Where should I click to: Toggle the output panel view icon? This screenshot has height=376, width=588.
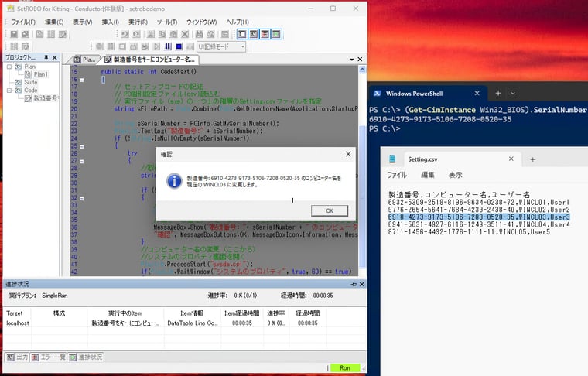254,34
